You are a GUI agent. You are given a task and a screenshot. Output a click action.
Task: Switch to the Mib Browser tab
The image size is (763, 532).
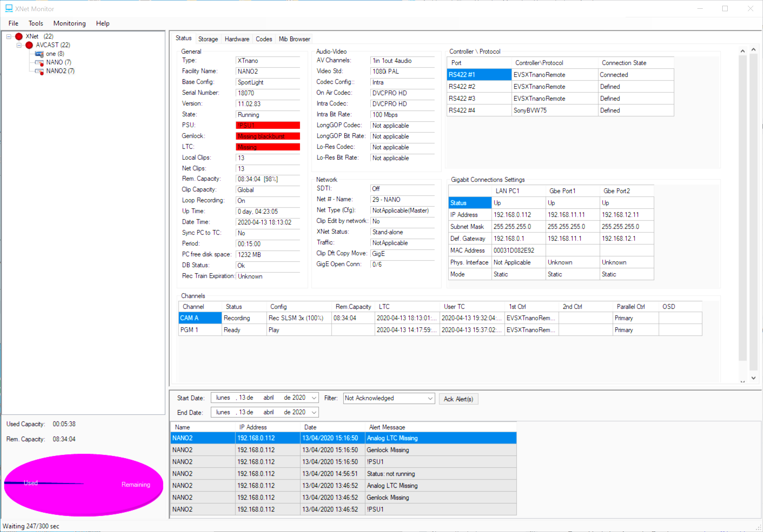(x=294, y=39)
